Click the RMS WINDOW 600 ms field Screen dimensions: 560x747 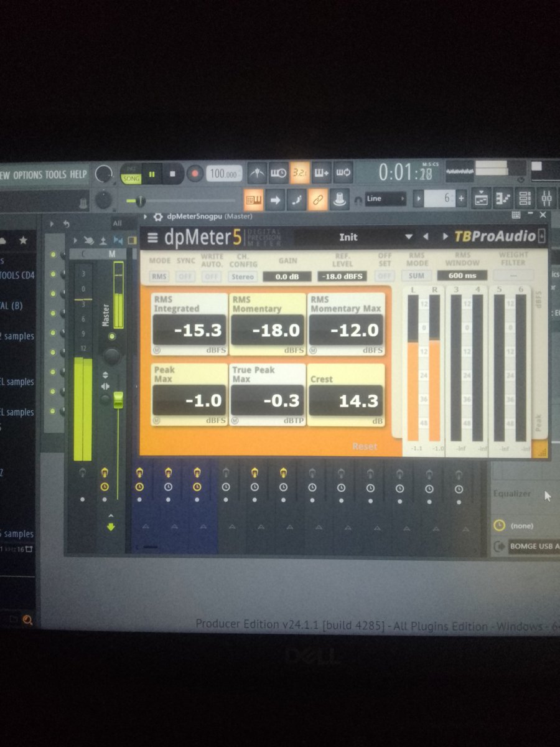tap(462, 276)
